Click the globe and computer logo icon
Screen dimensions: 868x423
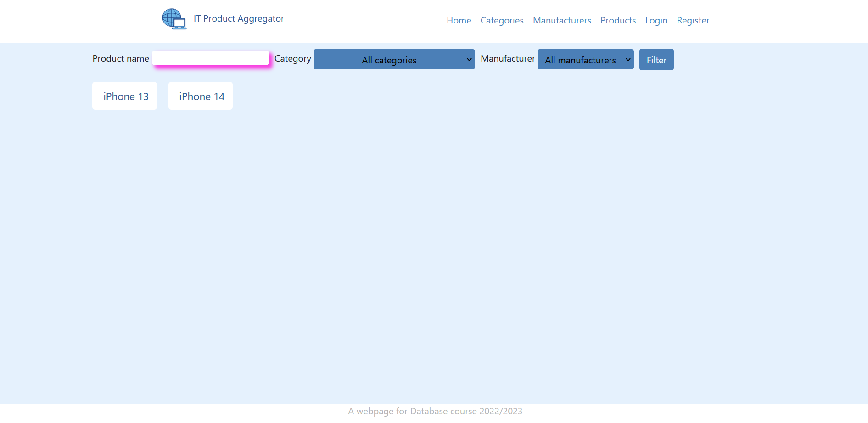point(174,19)
